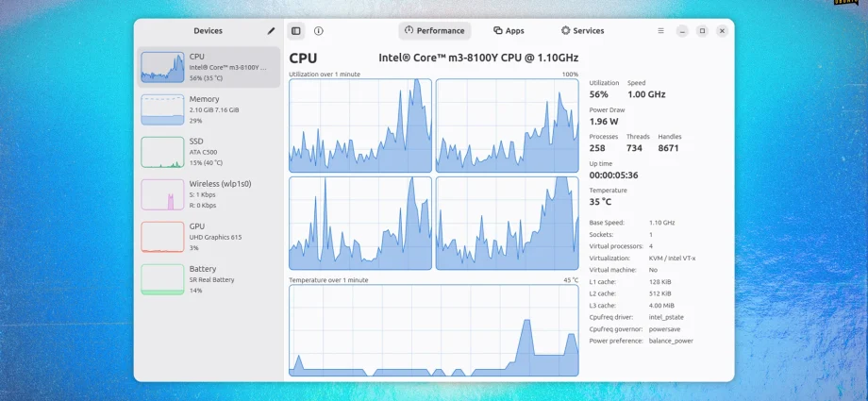This screenshot has height=401, width=868.
Task: Click the pencil edit icon beside Devices
Action: 271,31
